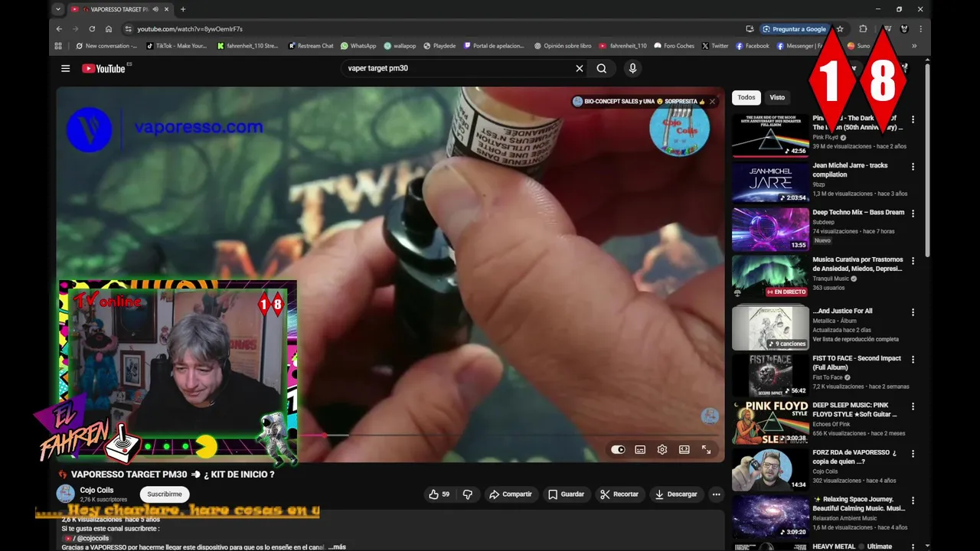Switch to VAPORESSO TARGET browser tab
This screenshot has width=980, height=551.
[x=119, y=9]
